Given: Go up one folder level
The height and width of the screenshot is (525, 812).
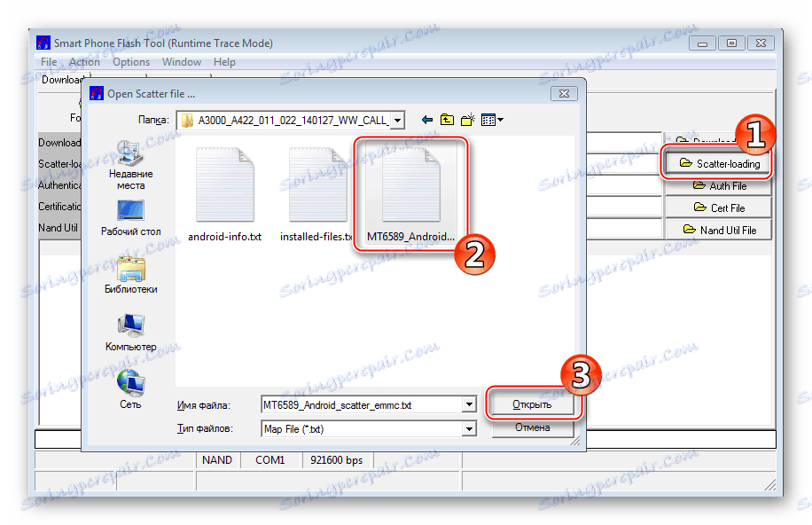Looking at the screenshot, I should coord(447,121).
